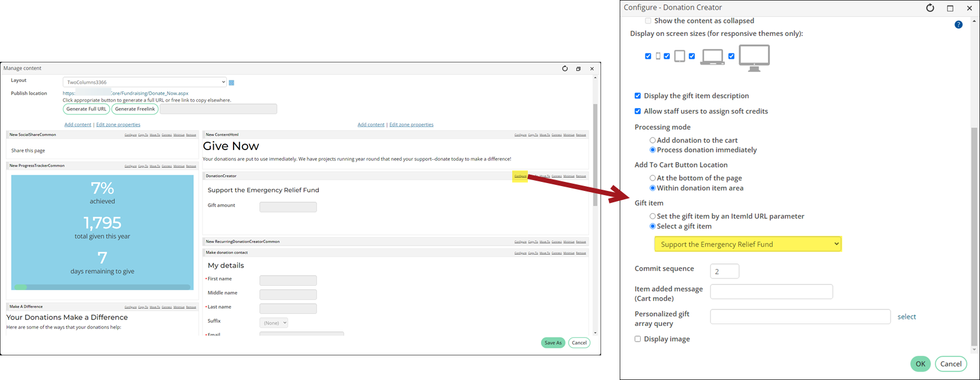Choose Within donation item area
Screen dimensions: 980x380
click(653, 188)
